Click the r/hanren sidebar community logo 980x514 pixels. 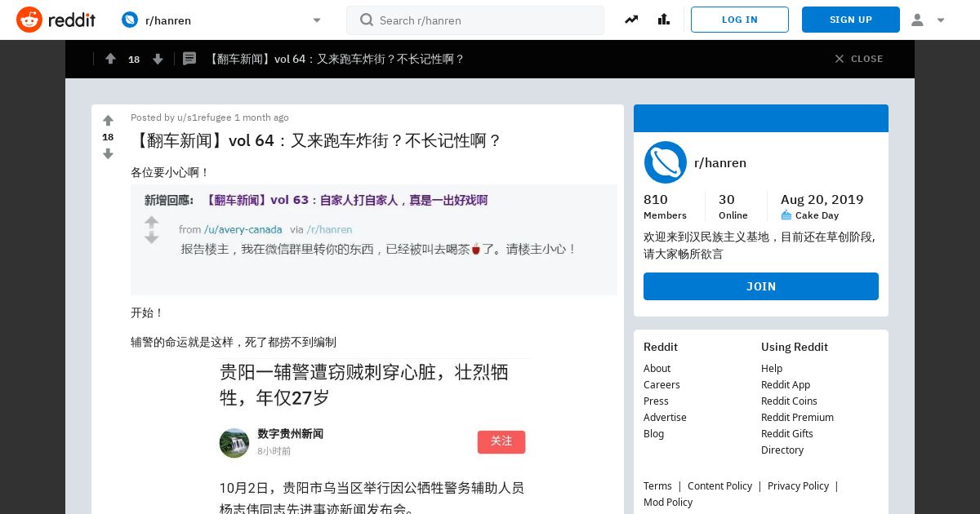pos(665,162)
